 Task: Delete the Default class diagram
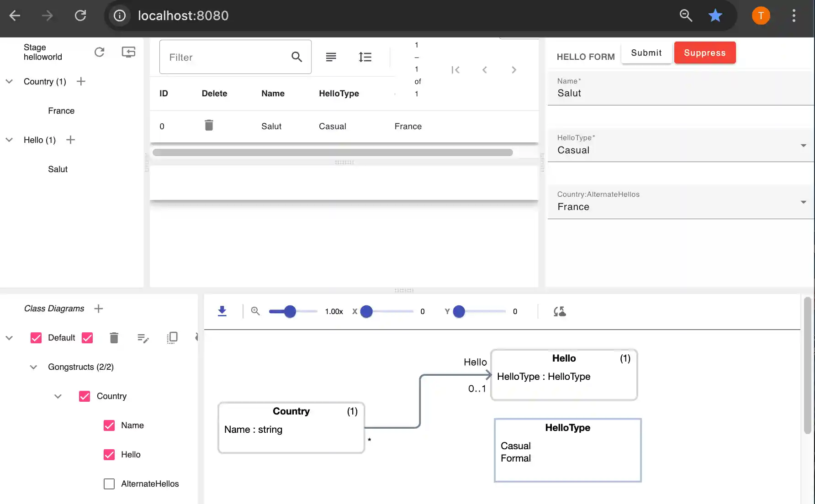click(114, 338)
